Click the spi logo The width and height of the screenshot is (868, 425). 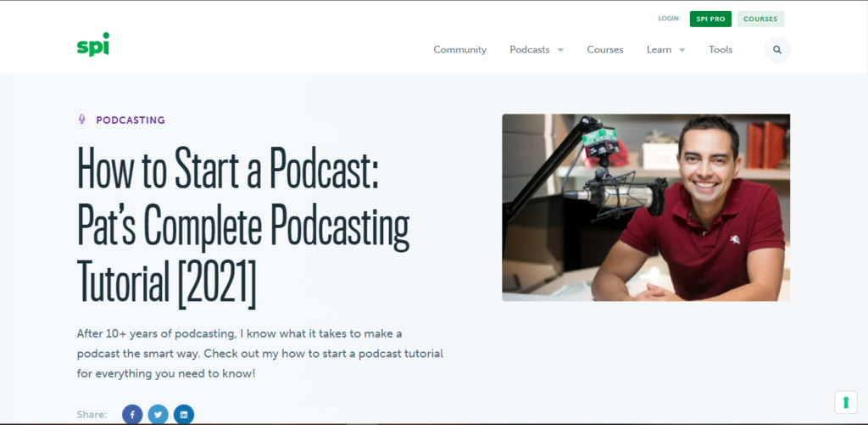point(93,44)
